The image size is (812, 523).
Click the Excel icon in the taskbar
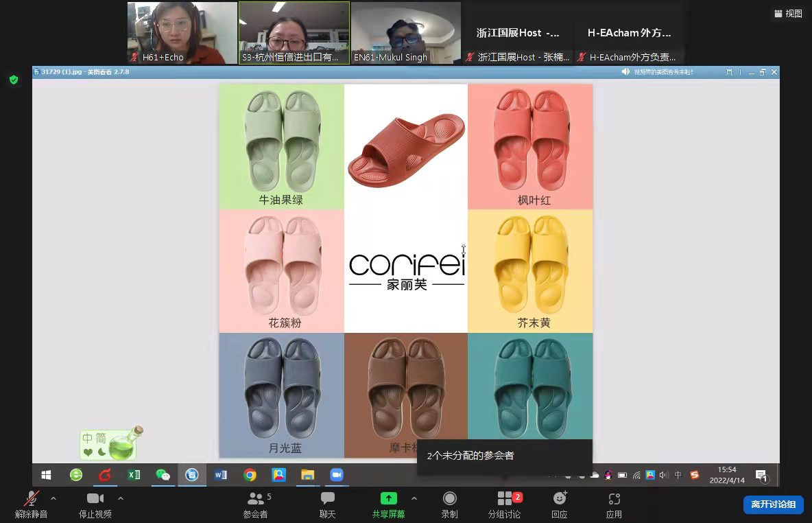coord(134,475)
